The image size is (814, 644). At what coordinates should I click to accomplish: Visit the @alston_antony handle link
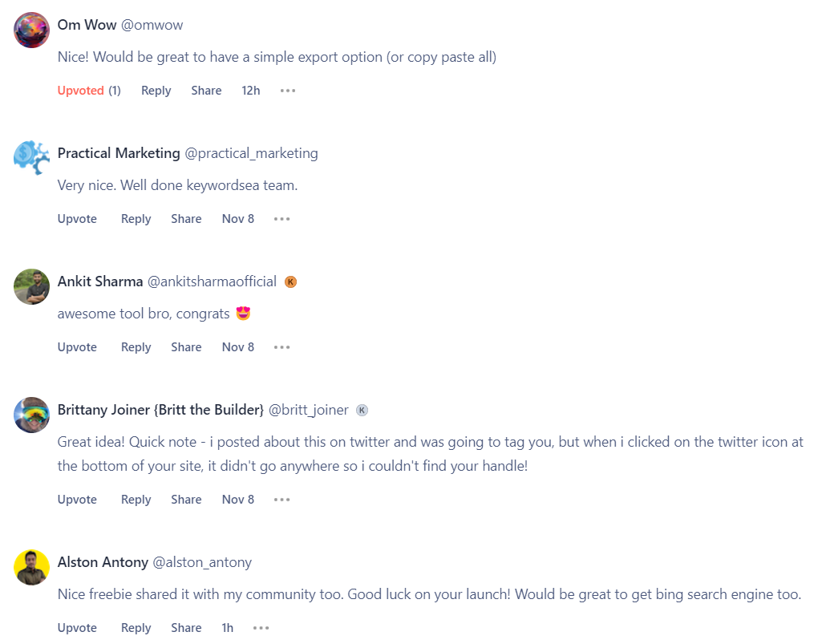[x=202, y=562]
